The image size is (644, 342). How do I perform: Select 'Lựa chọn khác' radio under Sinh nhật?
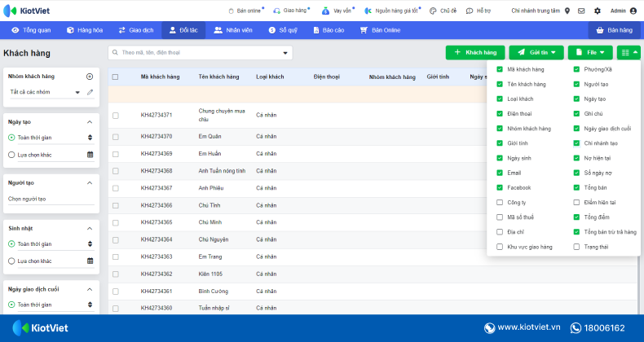[11, 261]
